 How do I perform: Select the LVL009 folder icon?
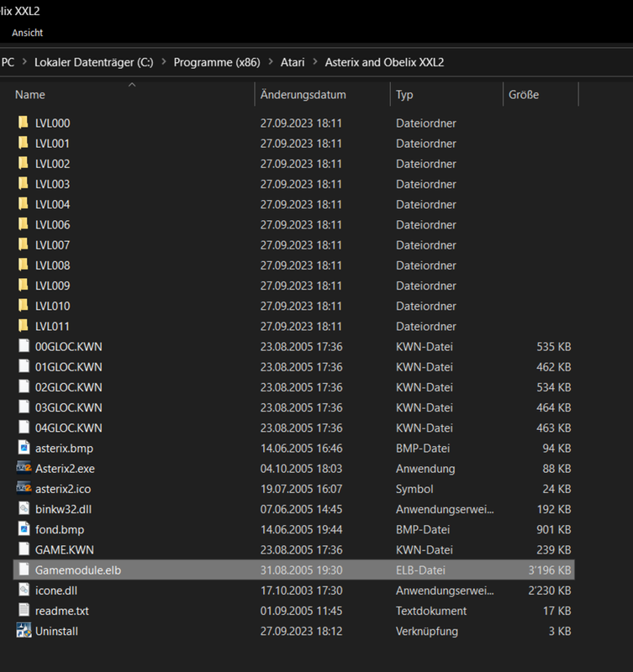coord(24,285)
